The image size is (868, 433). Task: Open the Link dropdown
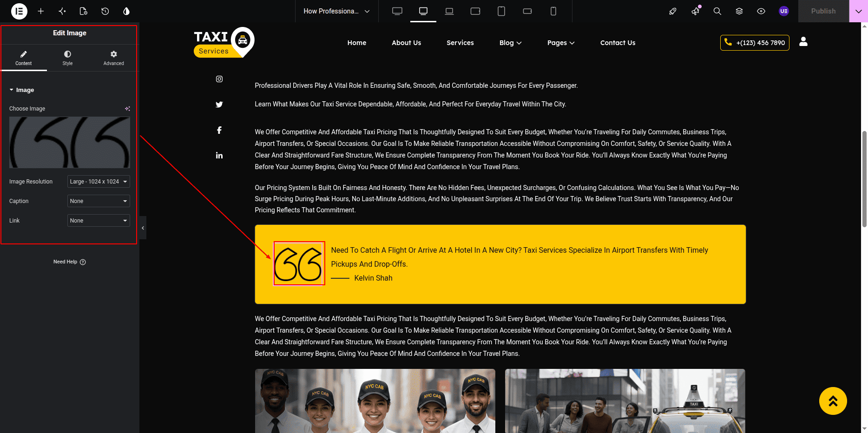tap(99, 221)
